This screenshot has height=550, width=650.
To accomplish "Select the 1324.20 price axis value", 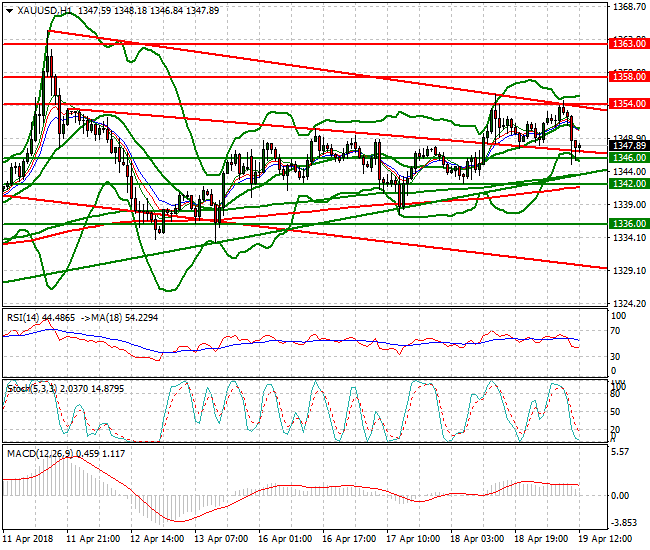I will coord(629,304).
